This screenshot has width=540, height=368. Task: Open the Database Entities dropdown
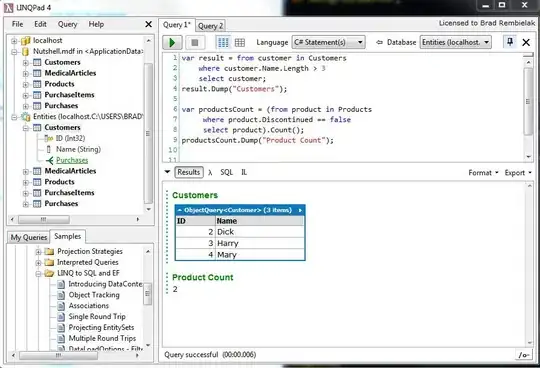coord(455,42)
